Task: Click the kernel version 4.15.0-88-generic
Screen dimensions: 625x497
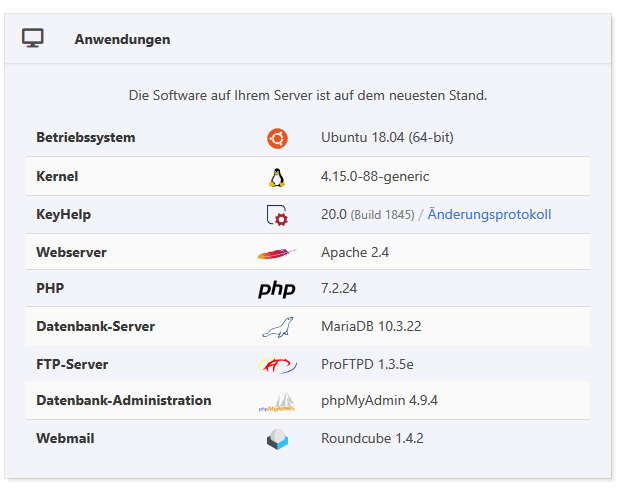Action: click(375, 176)
